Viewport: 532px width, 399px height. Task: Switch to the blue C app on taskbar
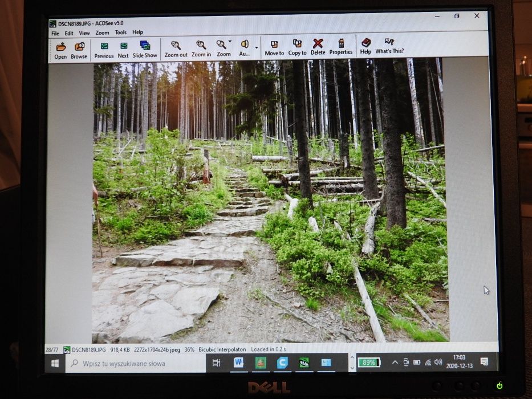[282, 363]
